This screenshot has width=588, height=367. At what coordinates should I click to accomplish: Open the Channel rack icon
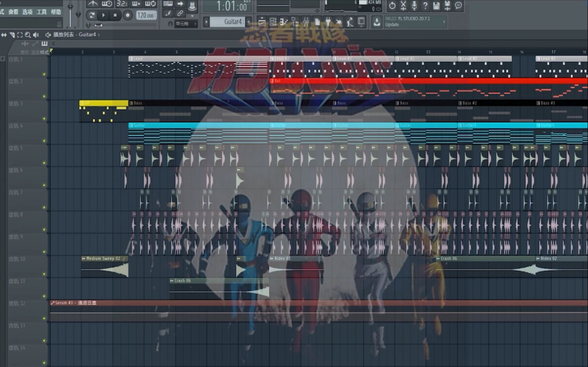point(273,21)
